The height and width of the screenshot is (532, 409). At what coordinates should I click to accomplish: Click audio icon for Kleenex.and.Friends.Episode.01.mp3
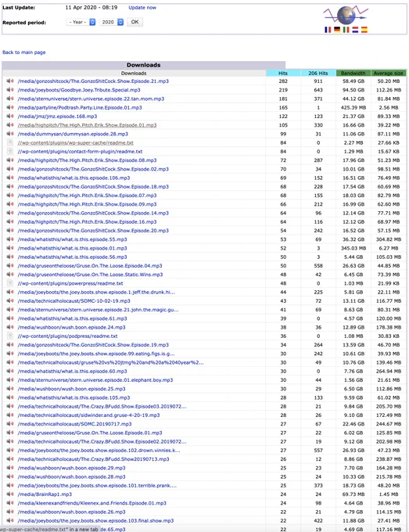point(10,503)
